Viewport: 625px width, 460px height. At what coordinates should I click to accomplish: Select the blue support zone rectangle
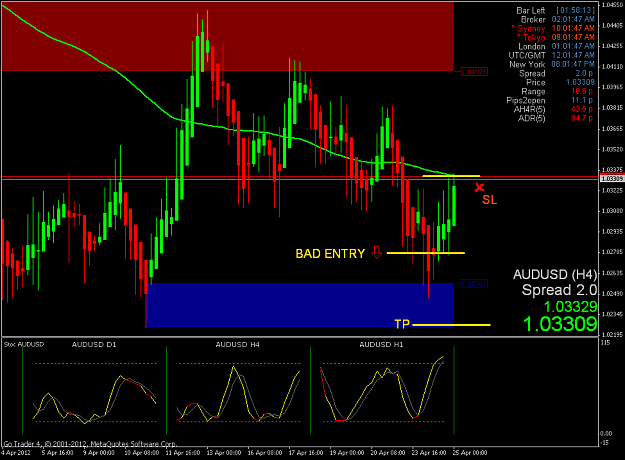300,305
